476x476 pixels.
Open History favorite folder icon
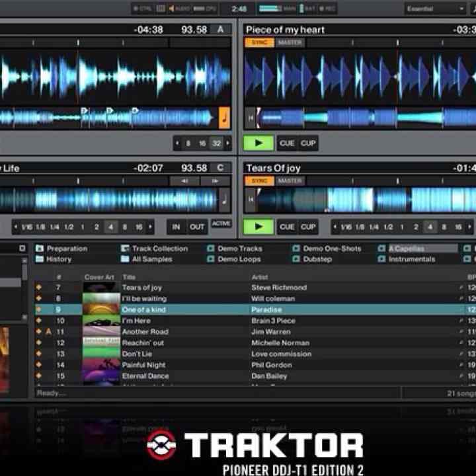(x=40, y=259)
